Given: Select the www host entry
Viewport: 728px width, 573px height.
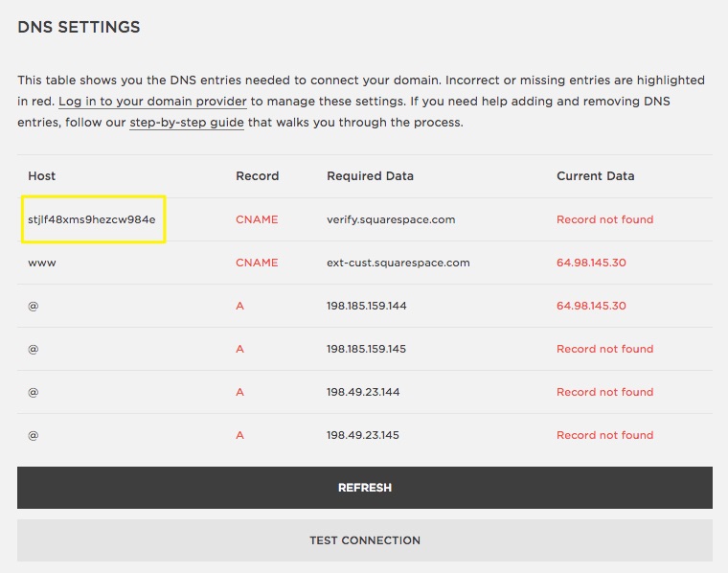Looking at the screenshot, I should (x=42, y=263).
